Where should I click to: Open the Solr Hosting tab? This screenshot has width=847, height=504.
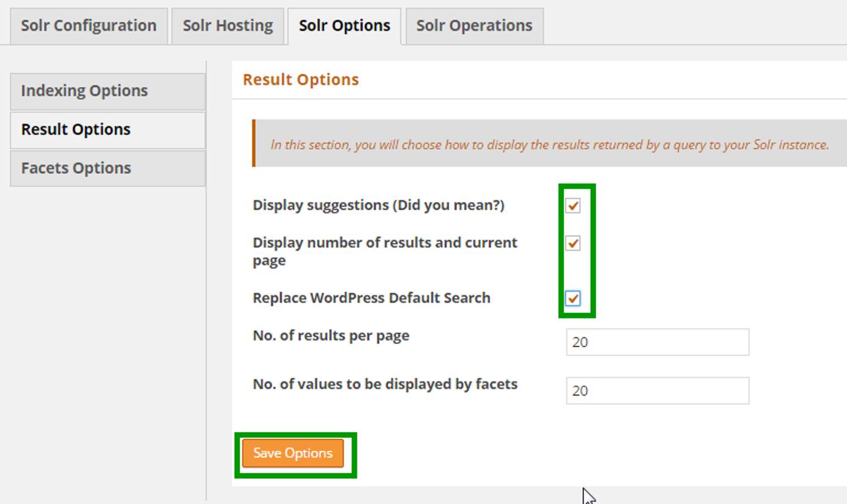pos(228,25)
